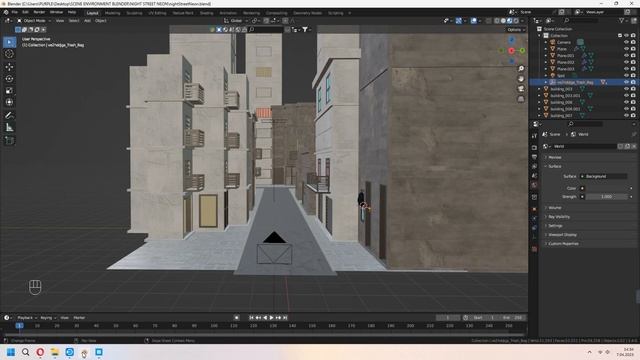Click the Options button in viewport
Viewport: 640px width, 360px height.
(515, 29)
